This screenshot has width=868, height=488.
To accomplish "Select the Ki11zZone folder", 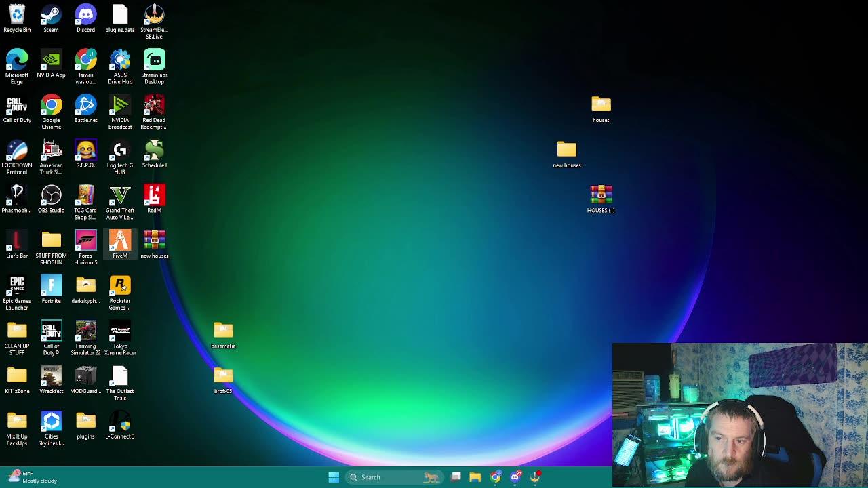I will click(17, 380).
